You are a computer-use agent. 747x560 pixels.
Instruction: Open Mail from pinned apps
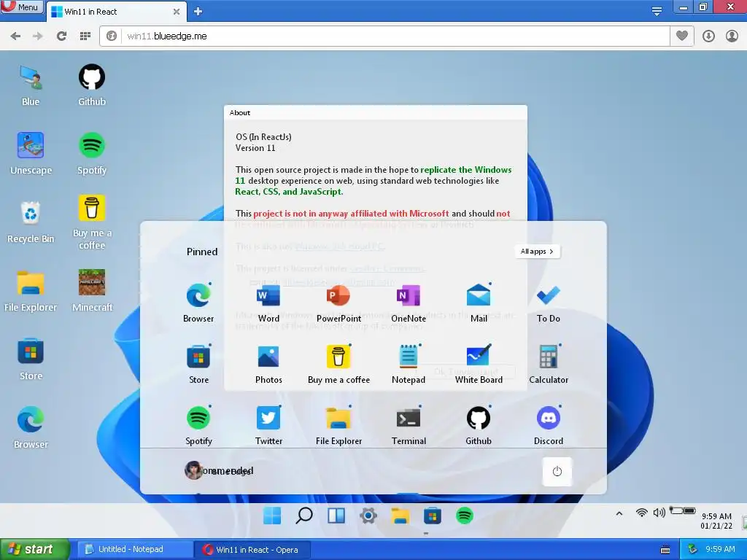pos(479,303)
